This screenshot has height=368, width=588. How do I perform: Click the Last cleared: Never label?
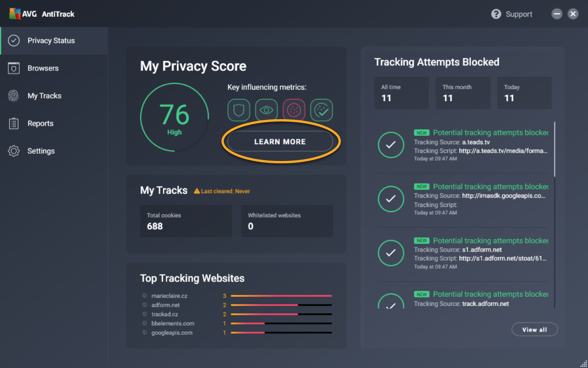click(226, 191)
